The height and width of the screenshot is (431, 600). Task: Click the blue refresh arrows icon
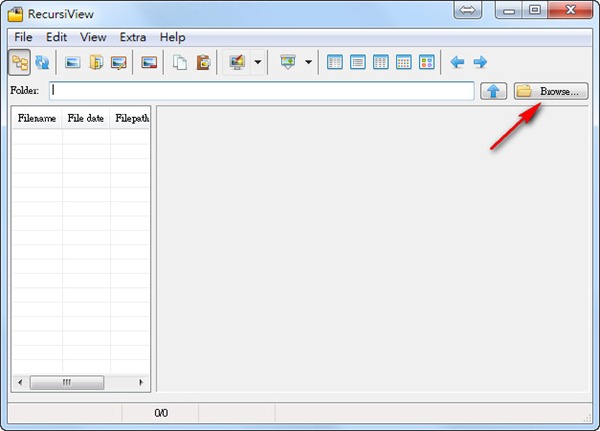tap(42, 62)
